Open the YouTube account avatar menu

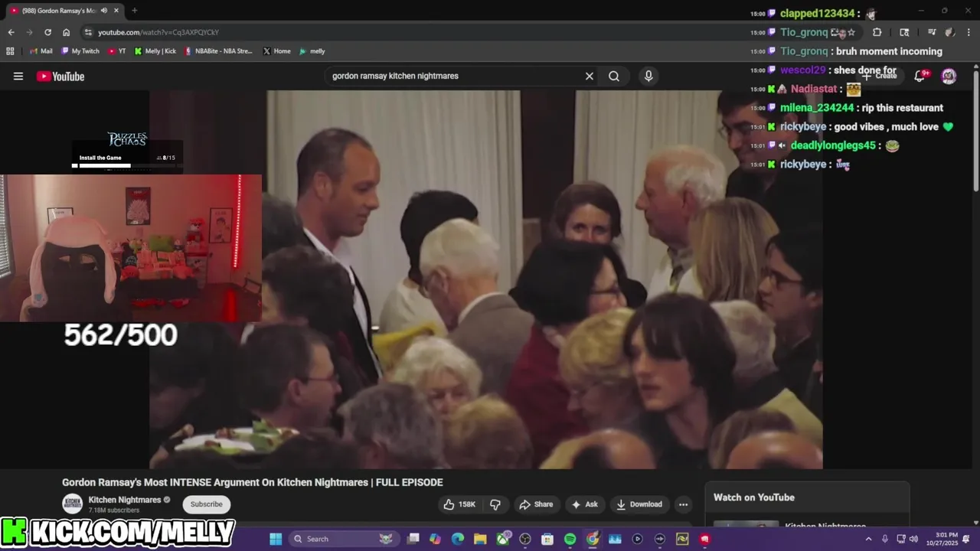[949, 75]
